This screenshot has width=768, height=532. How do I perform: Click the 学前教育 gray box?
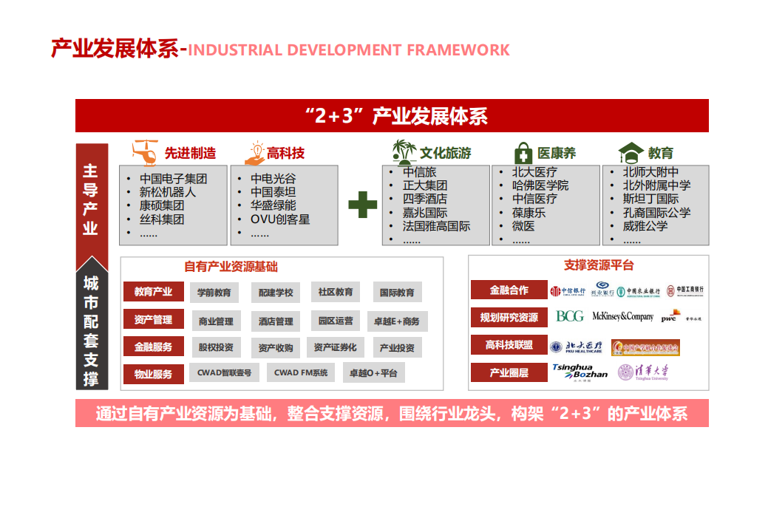point(214,292)
